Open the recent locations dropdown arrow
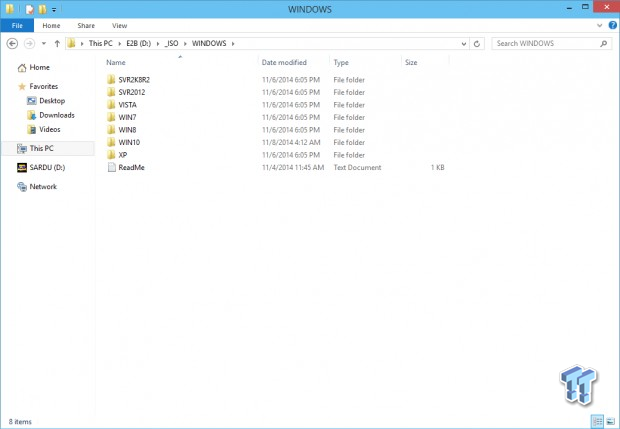The image size is (620, 429). (44, 43)
